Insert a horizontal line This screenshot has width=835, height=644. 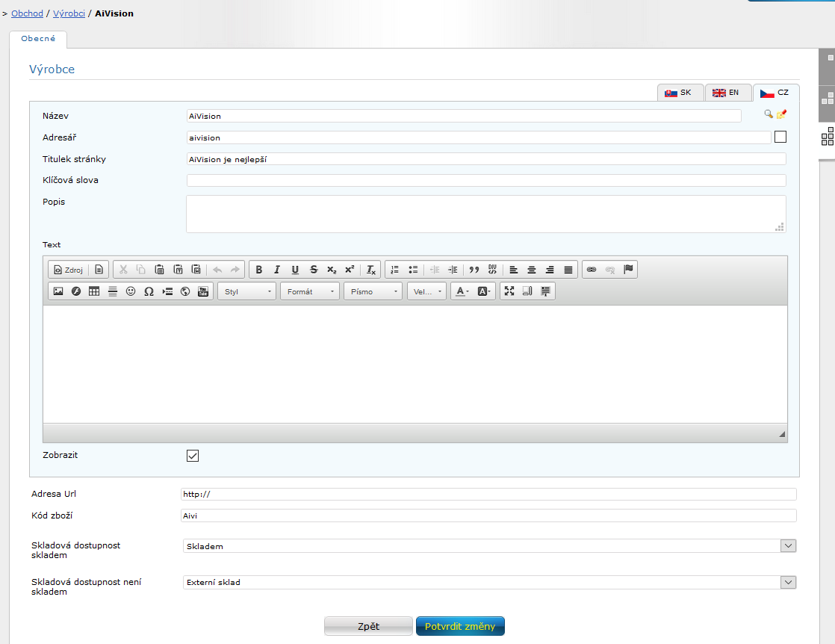112,291
